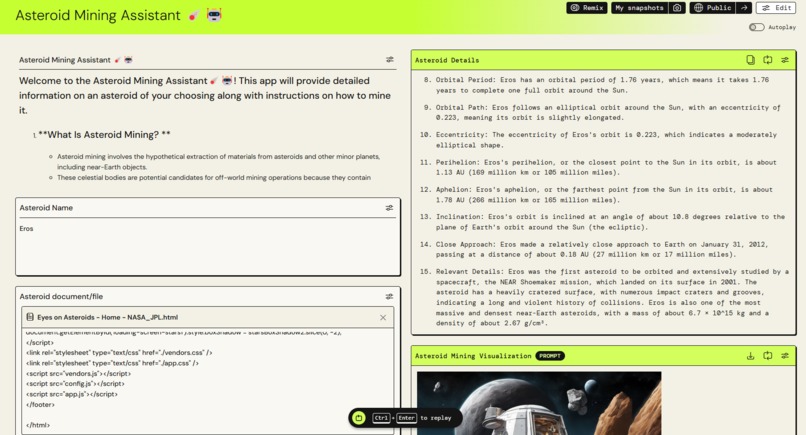Image resolution: width=806 pixels, height=435 pixels.
Task: Click the '</html>' line in the file preview
Action: tap(38, 425)
